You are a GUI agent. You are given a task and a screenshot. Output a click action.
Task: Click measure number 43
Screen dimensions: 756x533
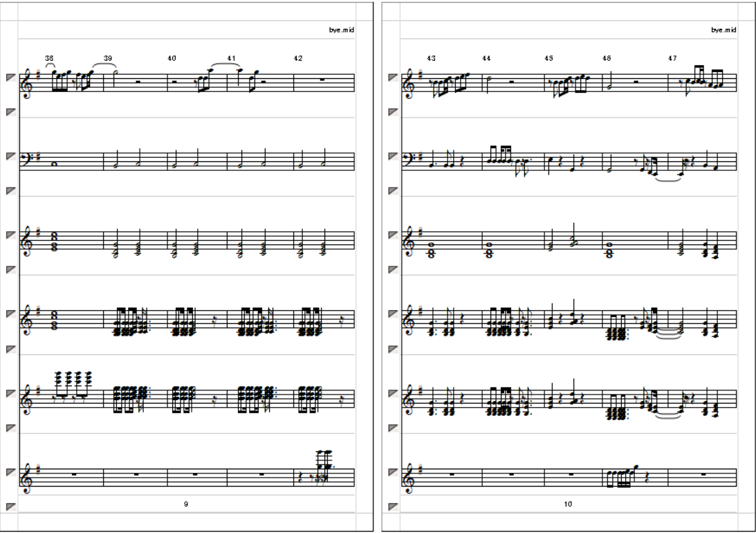click(431, 58)
